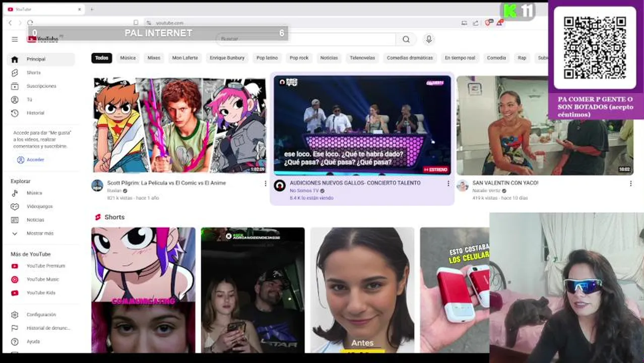Image resolution: width=644 pixels, height=363 pixels.
Task: Open options menu for Scott Pilgrim video
Action: pyautogui.click(x=266, y=184)
